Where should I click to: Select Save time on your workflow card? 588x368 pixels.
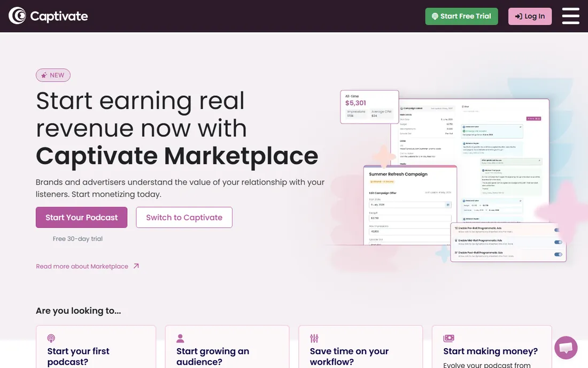click(360, 347)
